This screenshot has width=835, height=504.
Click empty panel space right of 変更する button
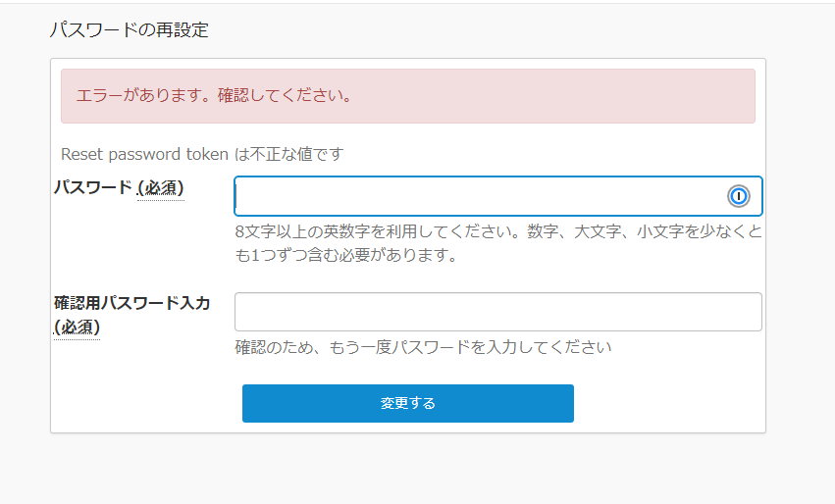pyautogui.click(x=667, y=403)
